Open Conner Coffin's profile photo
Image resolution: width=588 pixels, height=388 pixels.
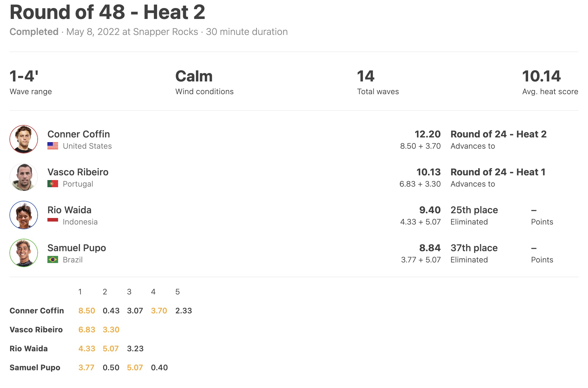tap(24, 139)
